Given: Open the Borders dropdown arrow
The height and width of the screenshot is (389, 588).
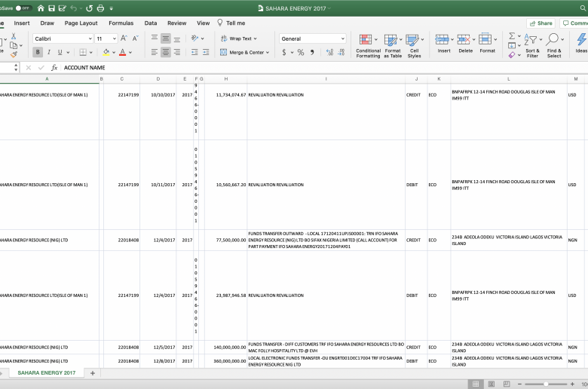Looking at the screenshot, I should 90,53.
